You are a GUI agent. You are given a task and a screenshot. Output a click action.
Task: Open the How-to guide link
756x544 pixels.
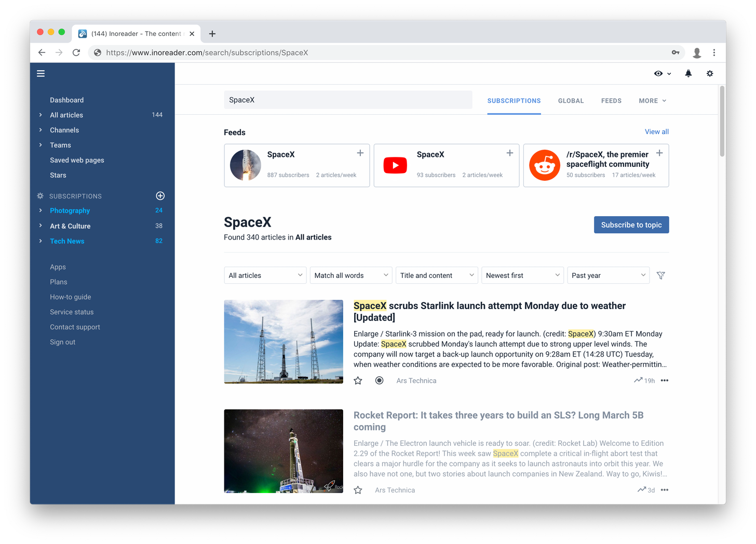[71, 297]
